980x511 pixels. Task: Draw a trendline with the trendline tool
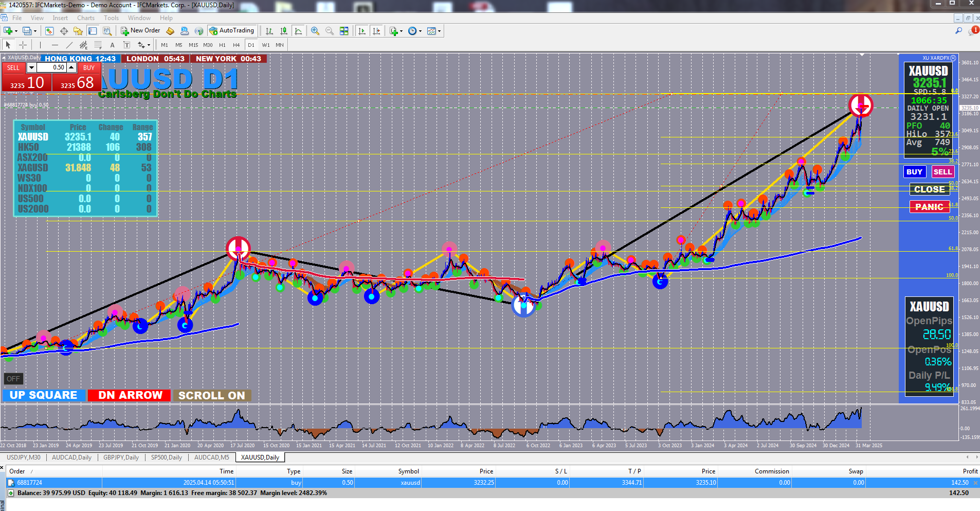pos(69,45)
